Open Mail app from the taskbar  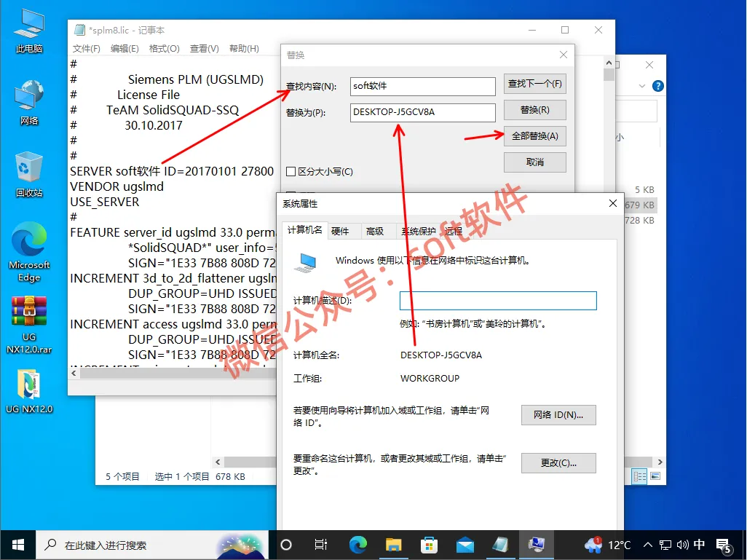pyautogui.click(x=465, y=545)
